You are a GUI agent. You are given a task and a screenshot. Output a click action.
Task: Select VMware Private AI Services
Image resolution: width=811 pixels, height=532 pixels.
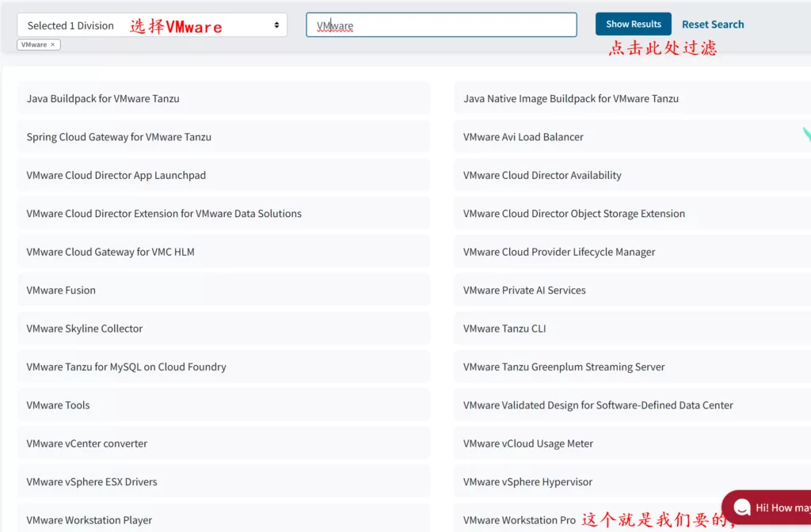tap(524, 291)
